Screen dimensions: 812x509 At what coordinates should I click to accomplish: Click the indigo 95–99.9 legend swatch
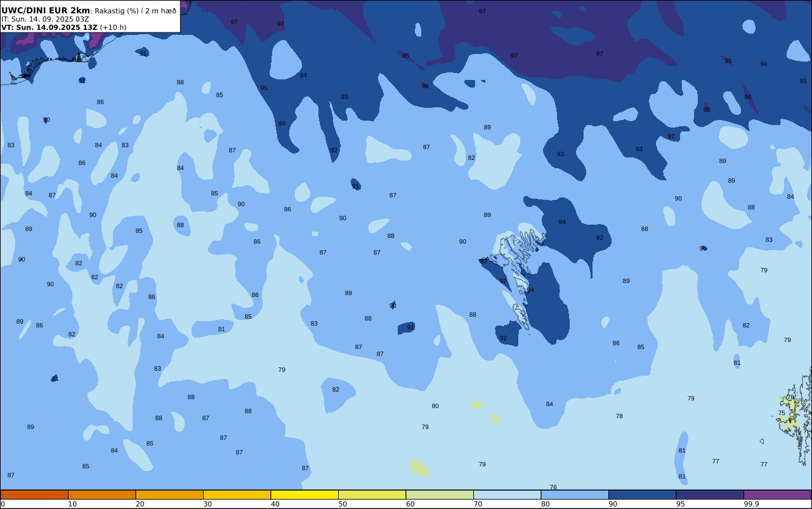point(710,494)
